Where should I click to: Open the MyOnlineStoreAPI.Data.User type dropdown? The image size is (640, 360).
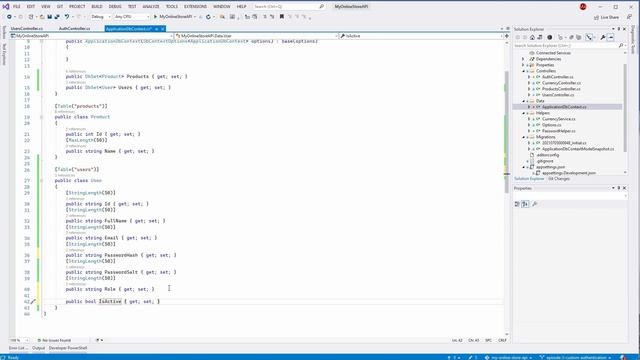coord(257,36)
